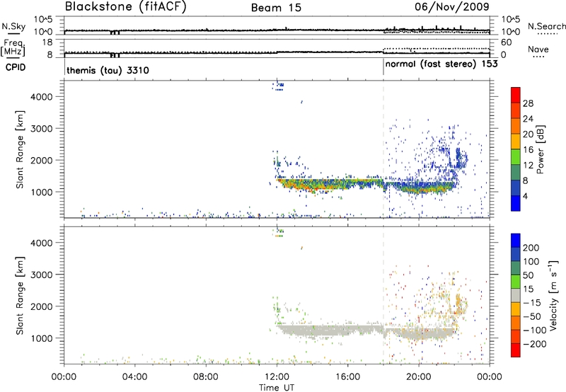Click the '08:00' time axis tick
This screenshot has width=566, height=392.
[x=206, y=377]
